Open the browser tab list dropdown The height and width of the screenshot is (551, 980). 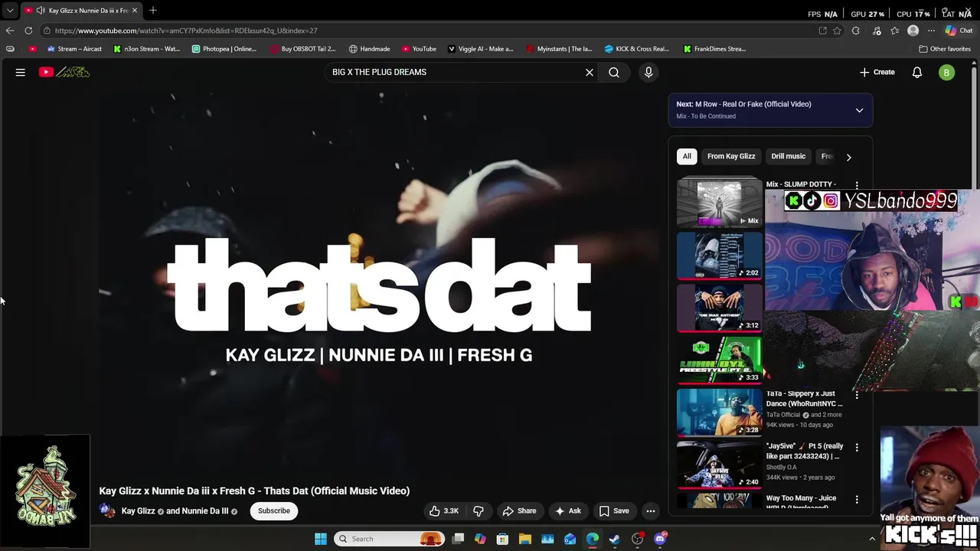click(x=10, y=11)
